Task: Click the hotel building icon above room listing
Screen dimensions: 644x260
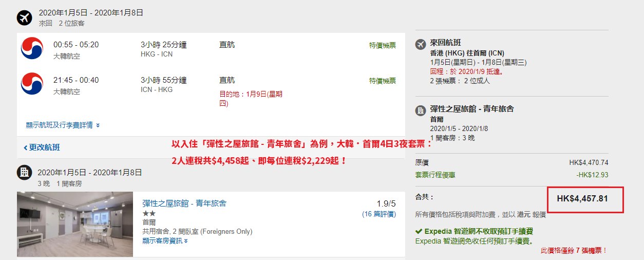Action: [x=24, y=173]
